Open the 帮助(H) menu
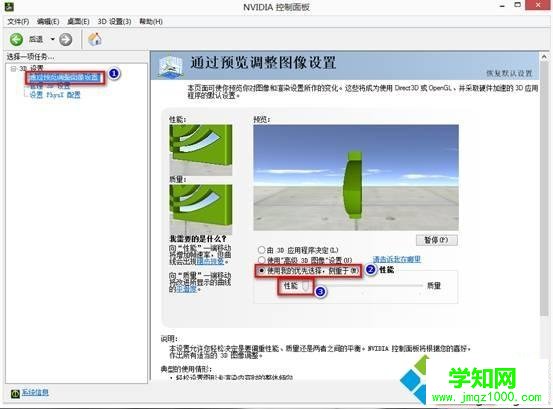The image size is (553, 409). (151, 22)
